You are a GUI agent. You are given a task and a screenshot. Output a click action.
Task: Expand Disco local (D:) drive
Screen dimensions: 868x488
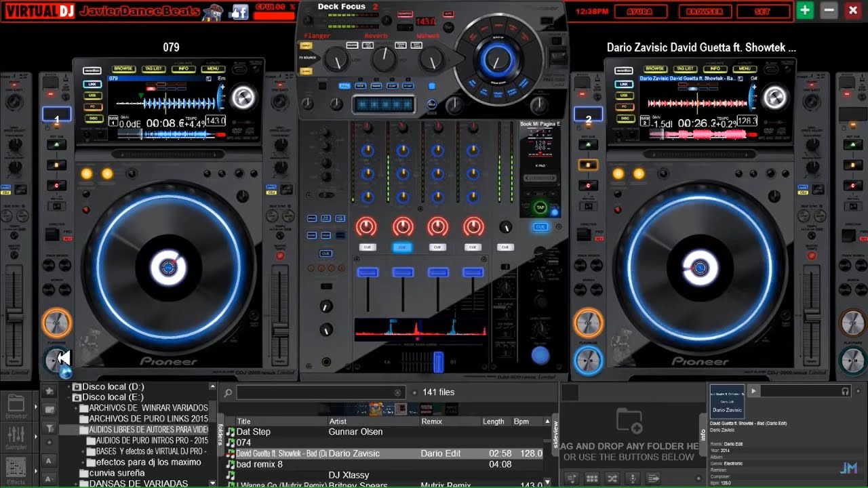point(68,386)
